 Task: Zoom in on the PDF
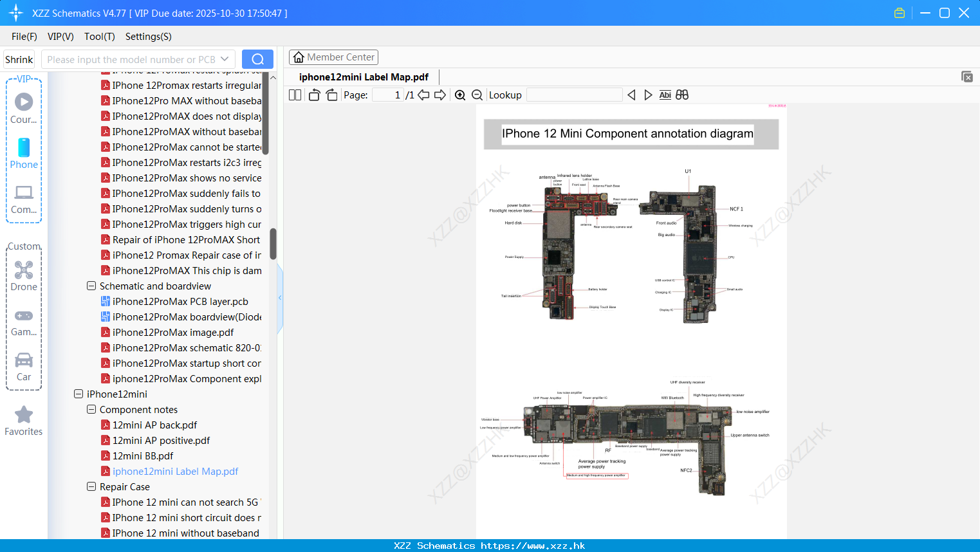tap(460, 95)
